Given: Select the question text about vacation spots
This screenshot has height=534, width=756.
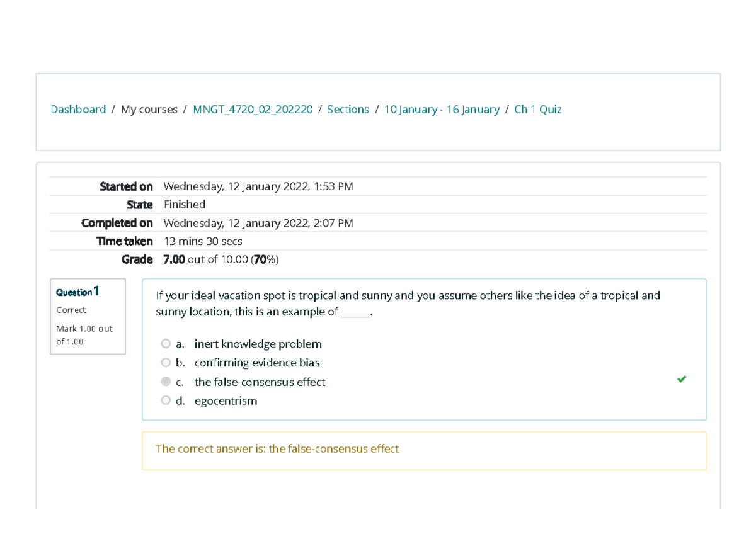Looking at the screenshot, I should click(x=407, y=303).
